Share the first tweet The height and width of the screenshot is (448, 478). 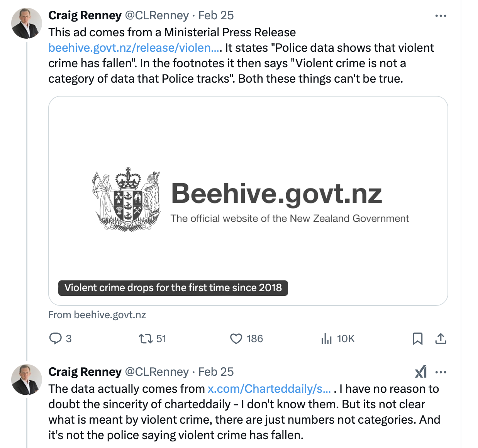pos(441,339)
